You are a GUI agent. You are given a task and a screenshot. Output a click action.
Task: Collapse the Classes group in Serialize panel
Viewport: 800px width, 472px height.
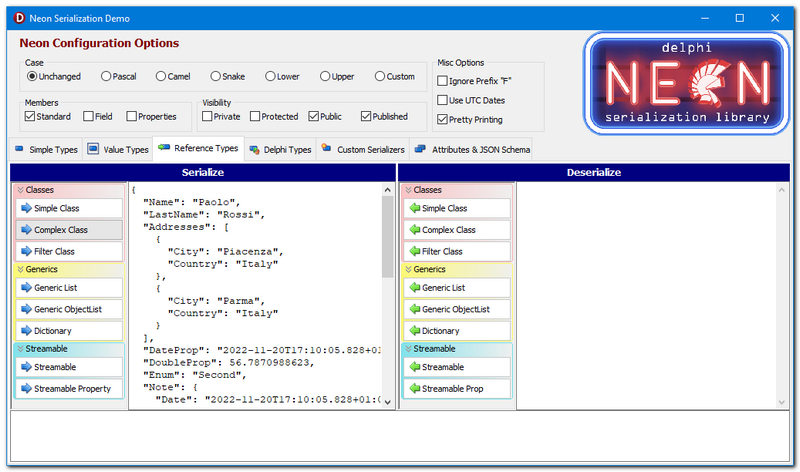pos(20,190)
